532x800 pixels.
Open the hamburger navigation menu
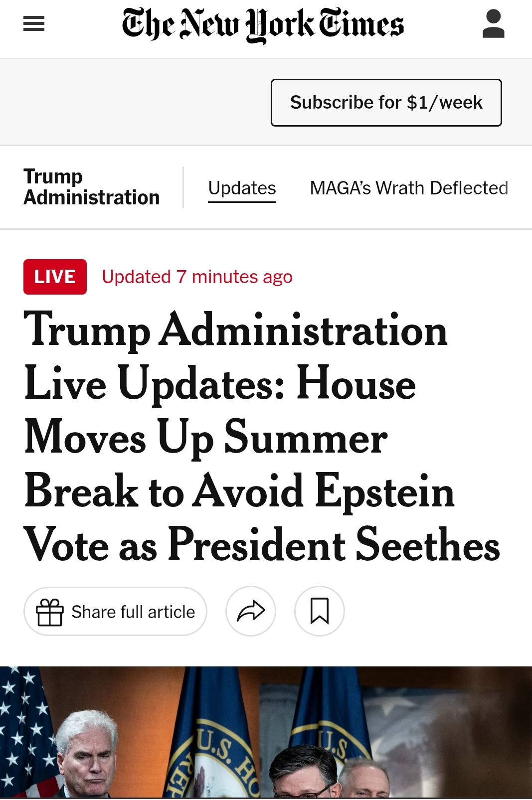[x=34, y=24]
